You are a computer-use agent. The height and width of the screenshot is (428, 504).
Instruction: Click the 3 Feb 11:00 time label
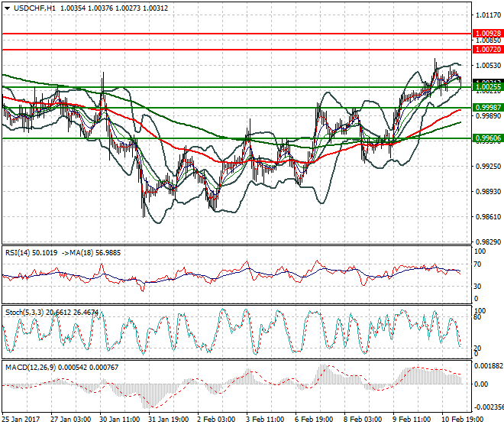coord(265,420)
